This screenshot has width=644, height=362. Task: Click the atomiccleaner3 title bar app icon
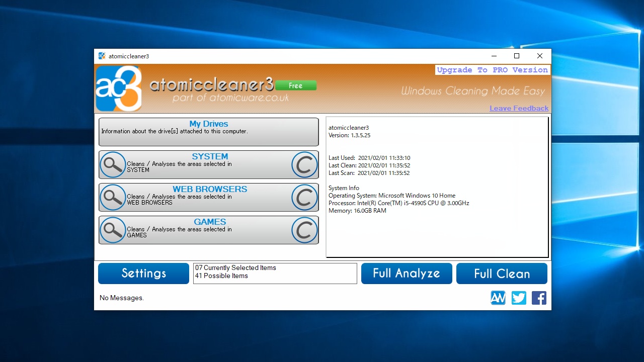[x=102, y=56]
